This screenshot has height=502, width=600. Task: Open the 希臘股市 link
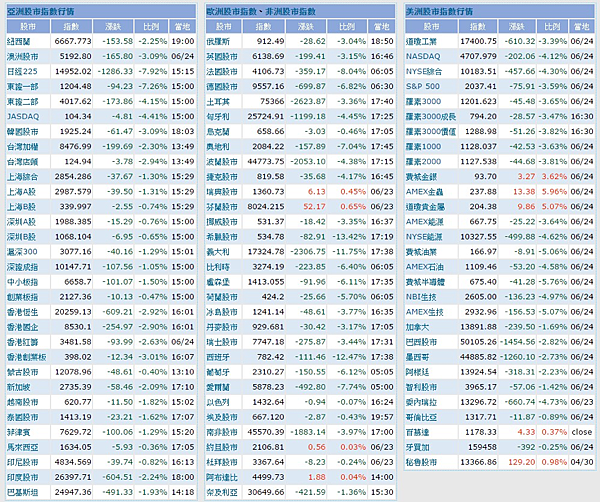tap(222, 237)
